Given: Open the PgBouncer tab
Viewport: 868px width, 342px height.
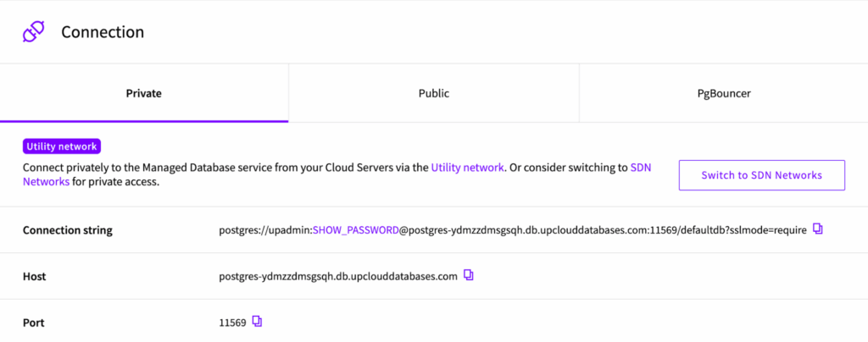Looking at the screenshot, I should (x=724, y=93).
